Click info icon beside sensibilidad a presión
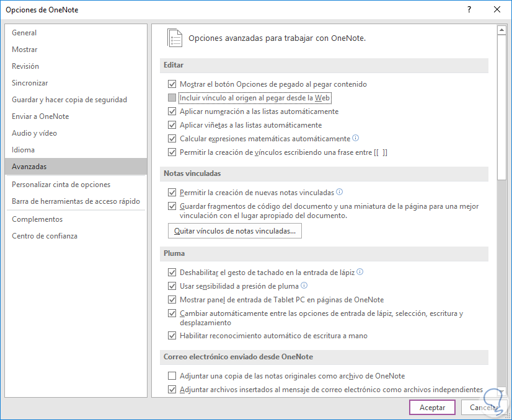 point(304,286)
